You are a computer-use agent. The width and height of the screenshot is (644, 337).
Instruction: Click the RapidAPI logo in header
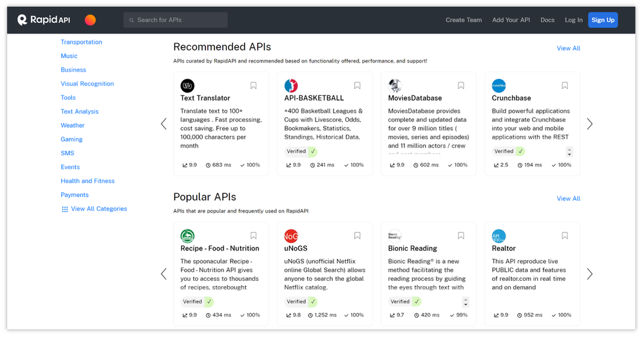tap(44, 20)
